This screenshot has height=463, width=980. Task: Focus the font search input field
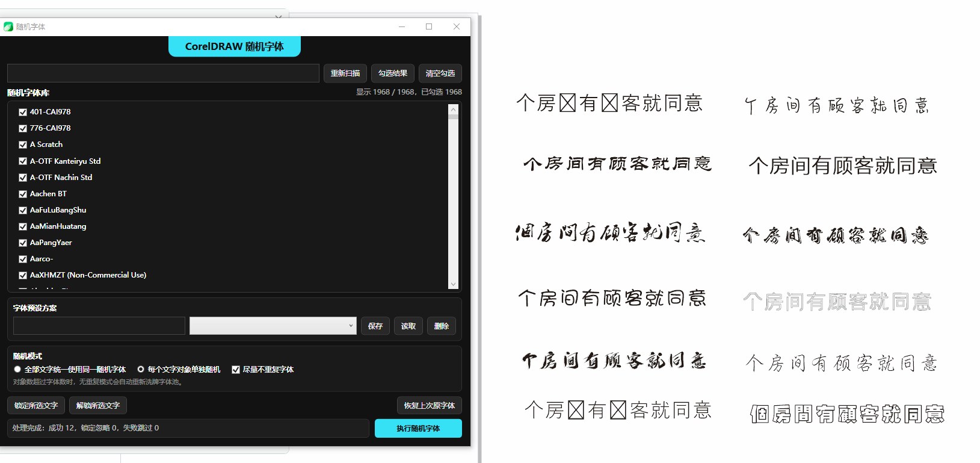(x=163, y=73)
